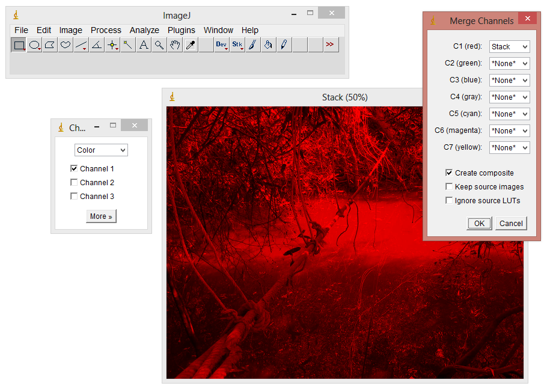The width and height of the screenshot is (547, 392).
Task: Uncheck the Create composite option
Action: click(448, 173)
